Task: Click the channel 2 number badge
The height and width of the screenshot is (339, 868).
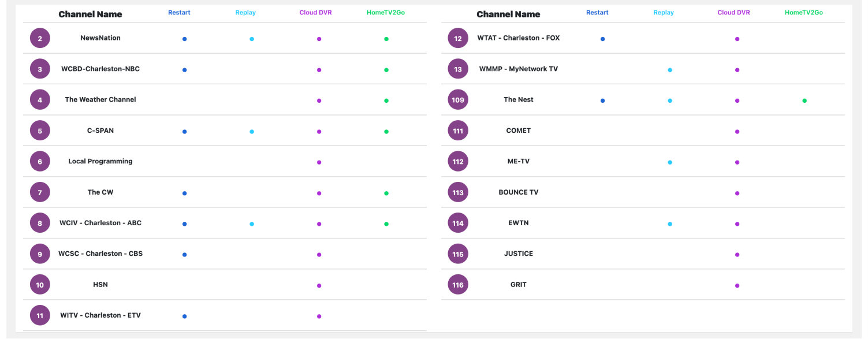Action: [40, 38]
